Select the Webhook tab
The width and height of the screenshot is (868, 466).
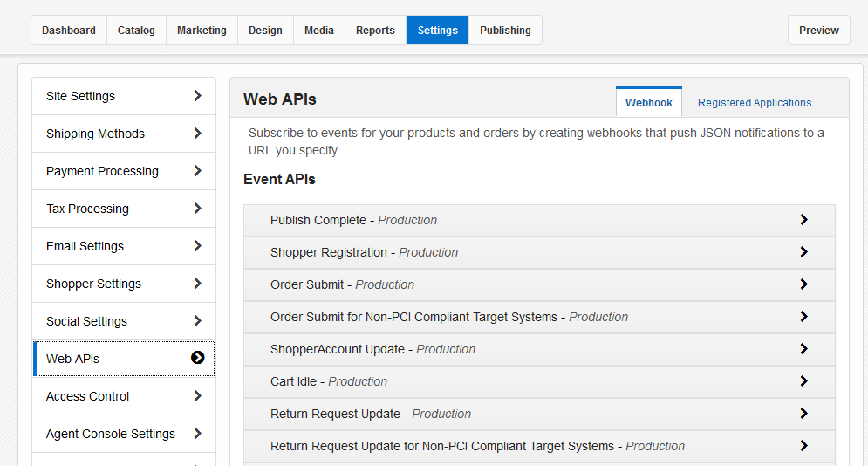pyautogui.click(x=649, y=102)
